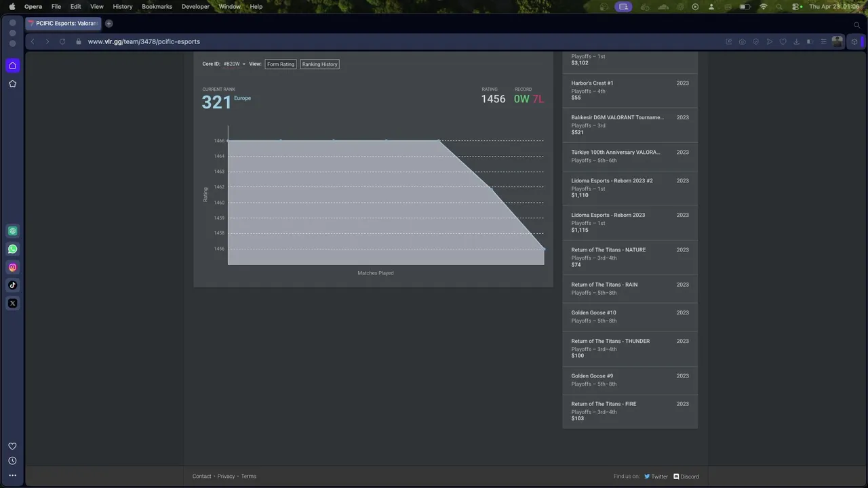Open the History menu
Screen dimensions: 868x488
(x=123, y=6)
